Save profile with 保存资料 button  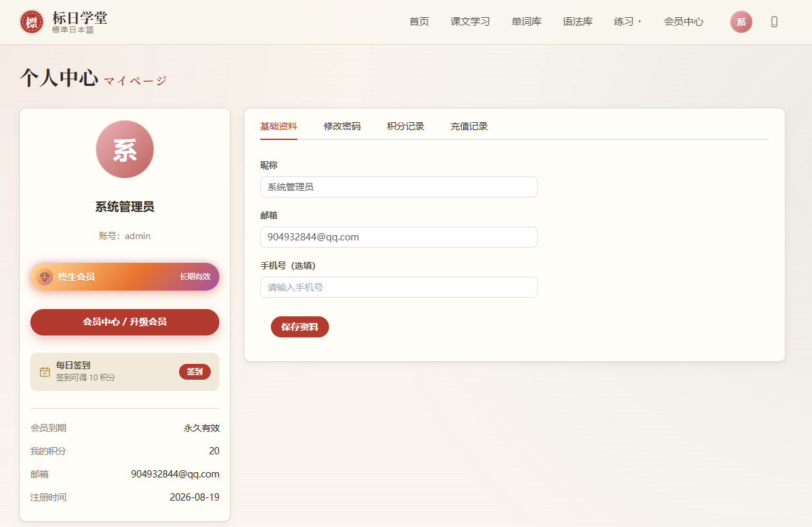(x=300, y=327)
